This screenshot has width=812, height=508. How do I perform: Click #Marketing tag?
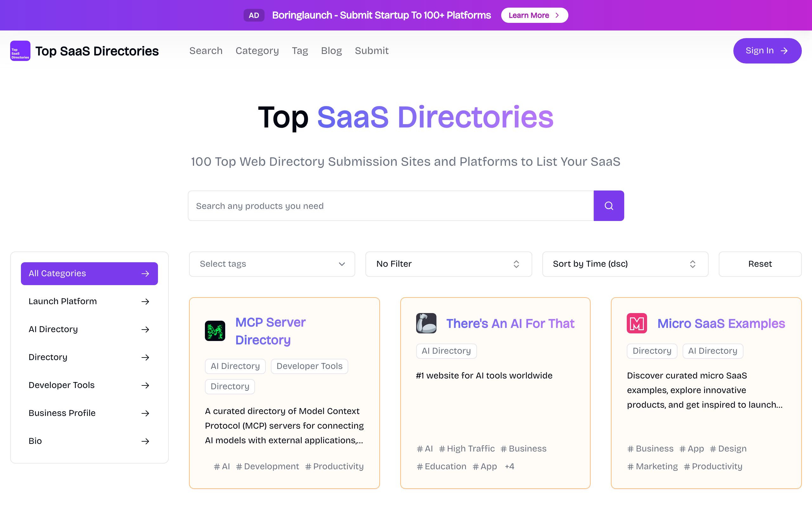[653, 466]
